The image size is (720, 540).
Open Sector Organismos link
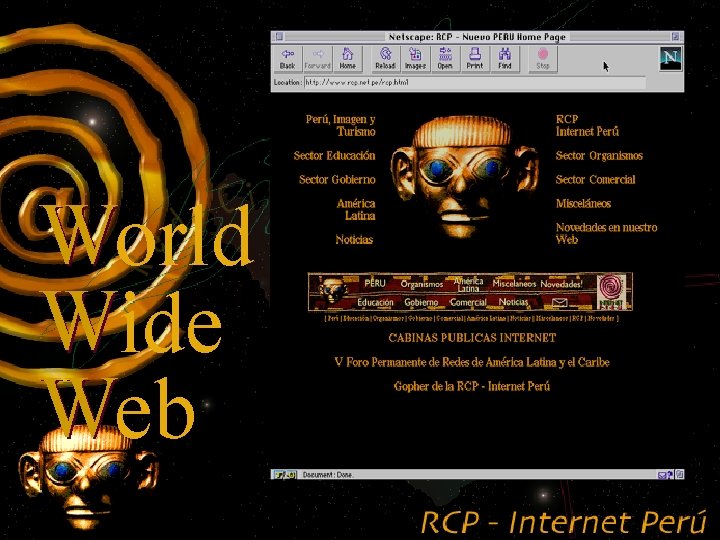pos(599,156)
